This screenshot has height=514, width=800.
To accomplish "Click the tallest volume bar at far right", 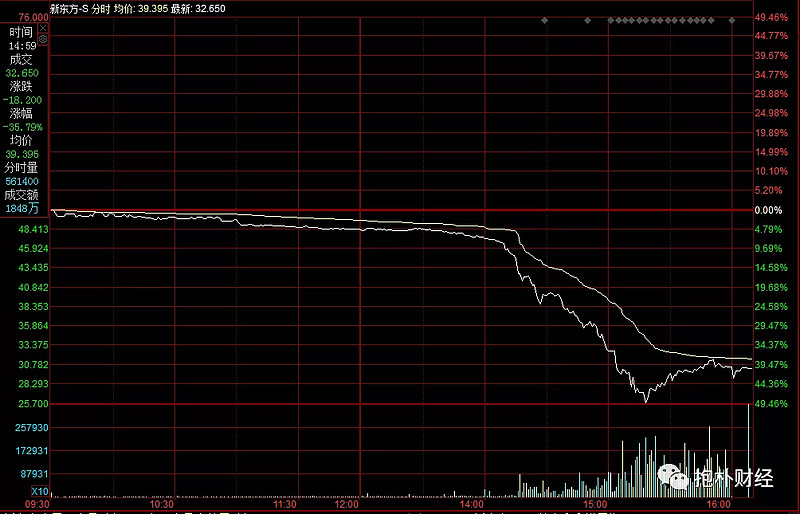I will (748, 450).
